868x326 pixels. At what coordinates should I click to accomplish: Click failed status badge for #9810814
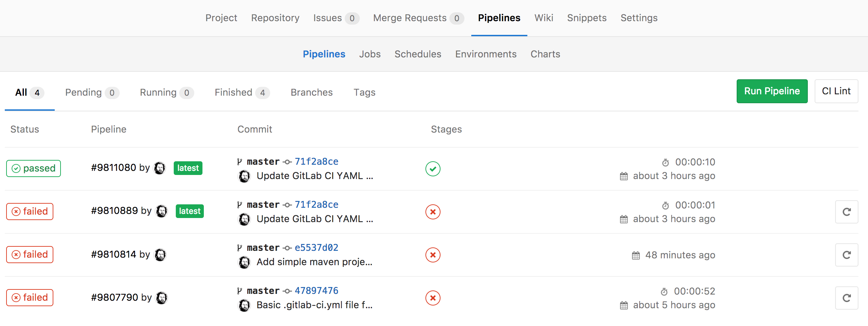click(x=30, y=255)
